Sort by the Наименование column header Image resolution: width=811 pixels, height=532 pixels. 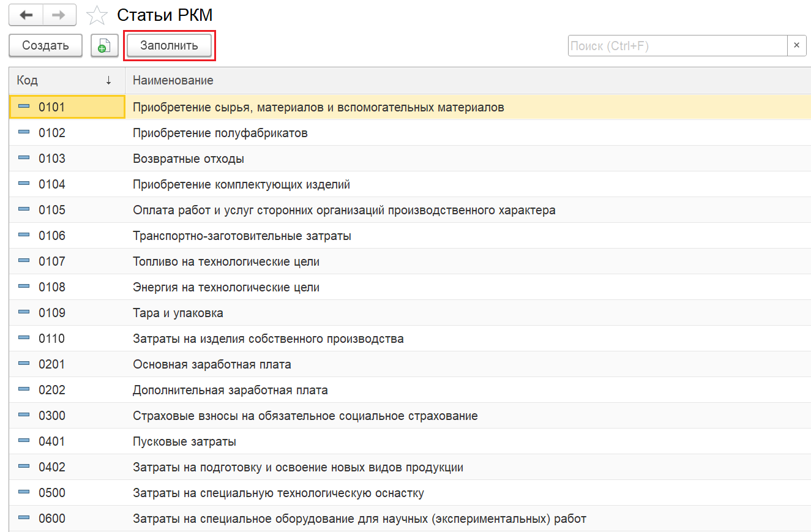click(x=468, y=80)
